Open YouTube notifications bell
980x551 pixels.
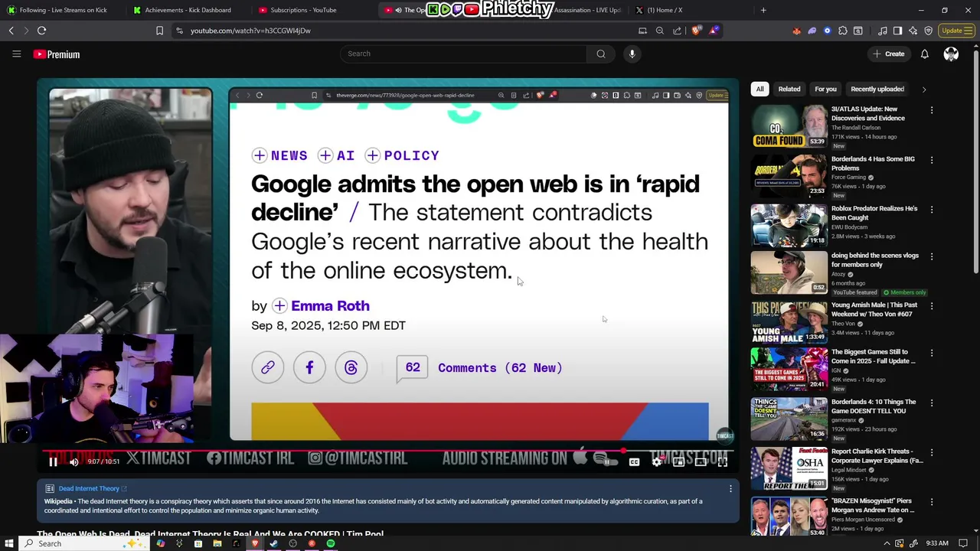coord(924,54)
